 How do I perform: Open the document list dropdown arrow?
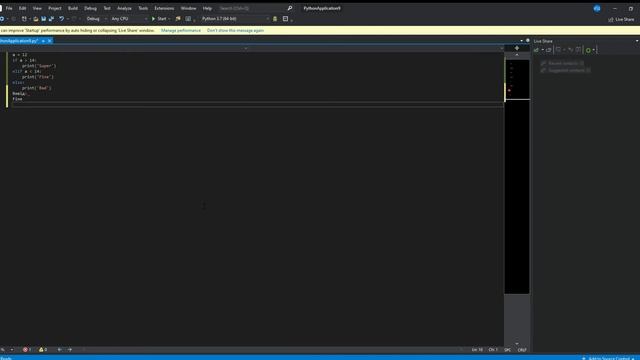tap(521, 41)
